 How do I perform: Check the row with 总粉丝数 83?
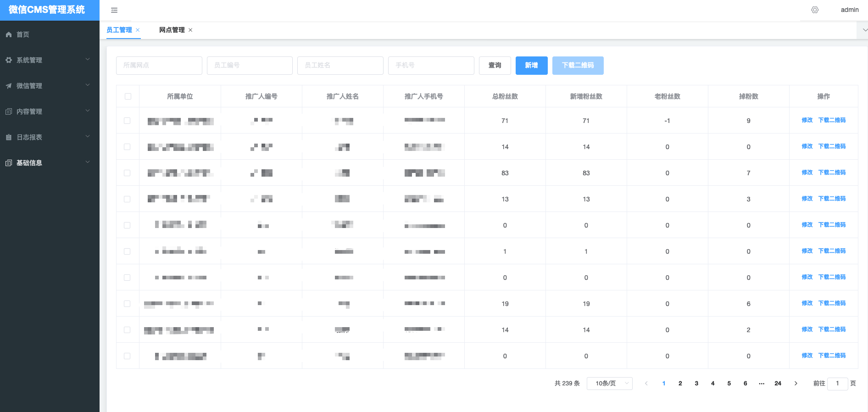click(127, 173)
